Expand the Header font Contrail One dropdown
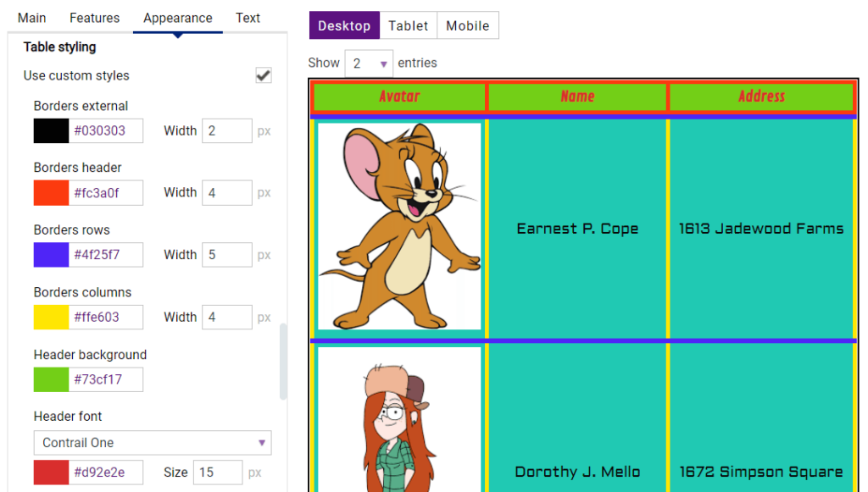The height and width of the screenshot is (492, 868). click(x=153, y=443)
